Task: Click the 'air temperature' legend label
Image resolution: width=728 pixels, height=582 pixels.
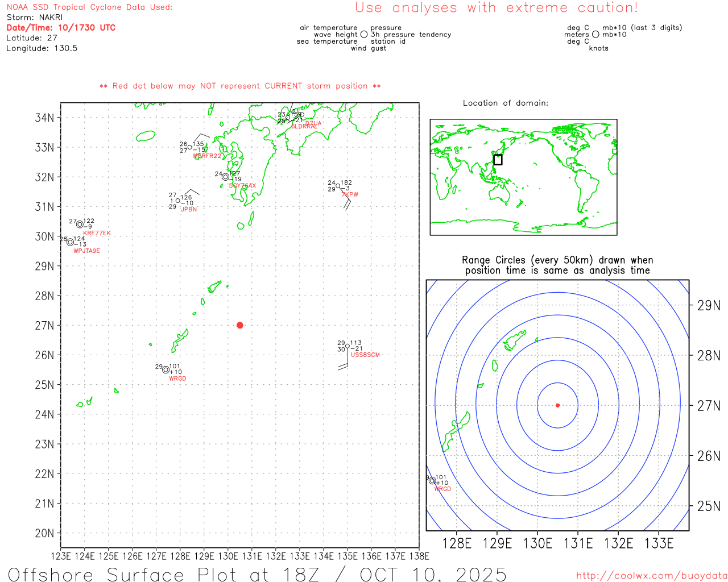Action: coord(329,27)
